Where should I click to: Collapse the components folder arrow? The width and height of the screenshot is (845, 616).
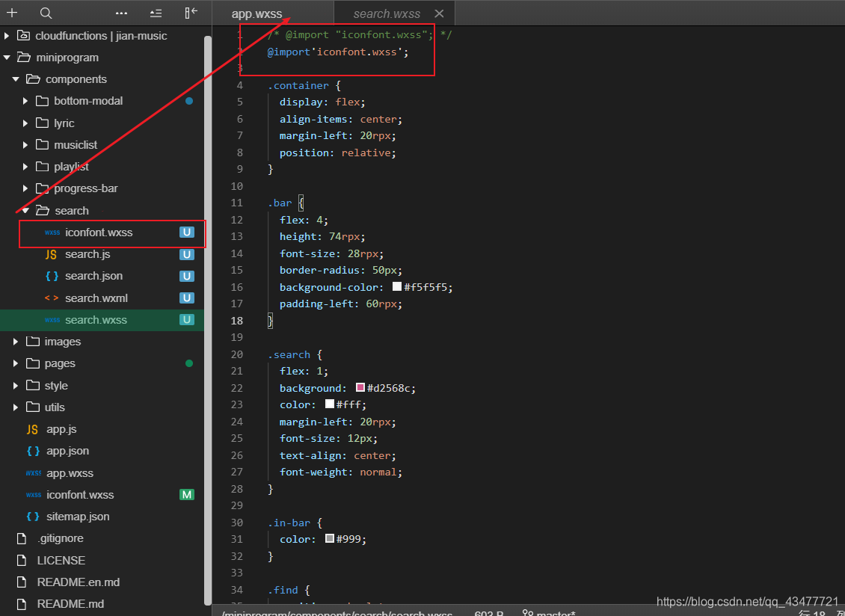pyautogui.click(x=16, y=79)
